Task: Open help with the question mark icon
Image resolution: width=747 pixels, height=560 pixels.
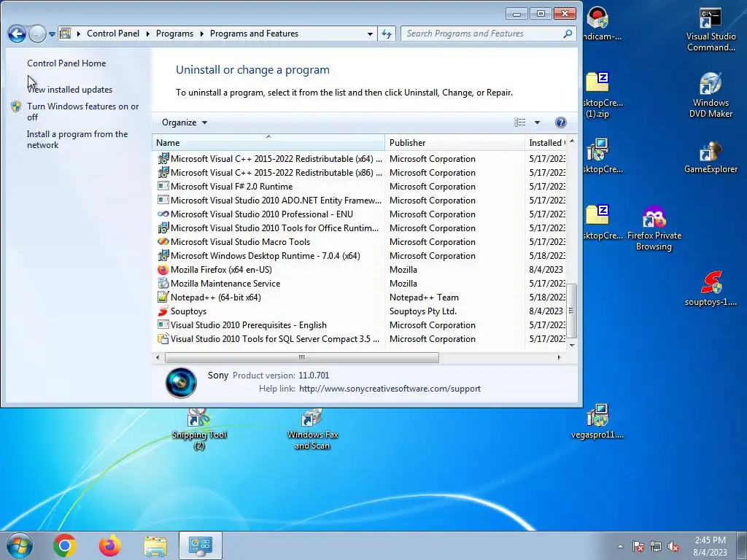Action: [x=561, y=122]
